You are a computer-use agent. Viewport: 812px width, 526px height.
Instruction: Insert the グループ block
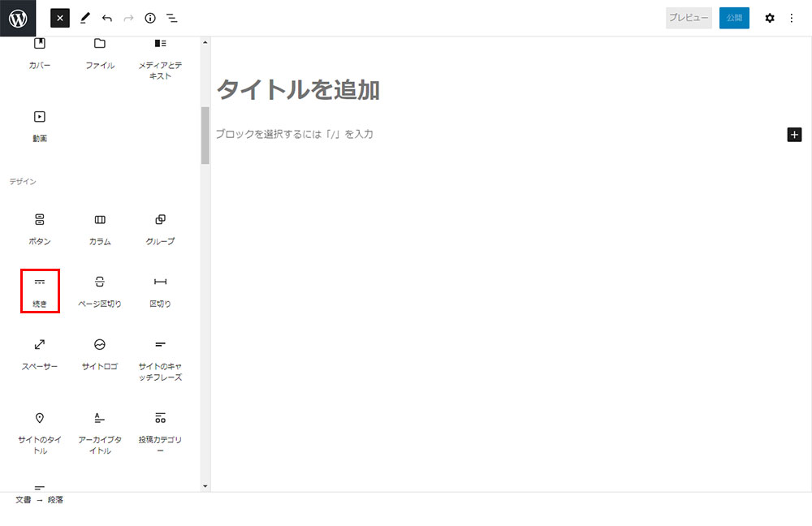[x=160, y=229]
